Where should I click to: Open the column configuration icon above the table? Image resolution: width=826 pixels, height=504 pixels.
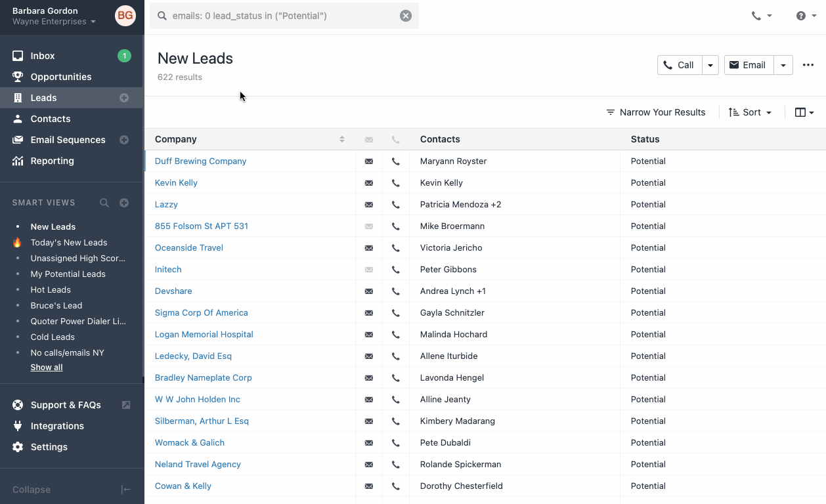coord(803,112)
